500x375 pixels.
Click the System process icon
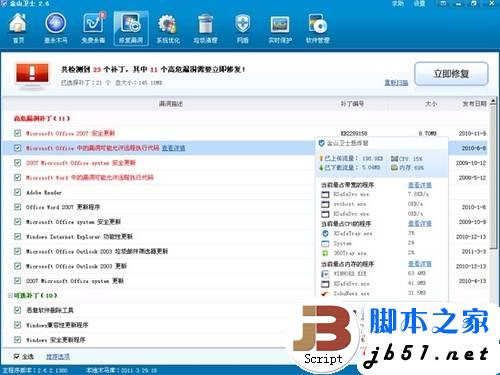tap(325, 244)
